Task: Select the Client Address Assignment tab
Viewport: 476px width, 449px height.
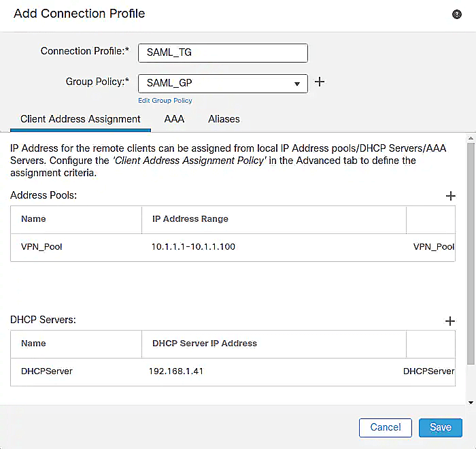Action: (x=80, y=119)
